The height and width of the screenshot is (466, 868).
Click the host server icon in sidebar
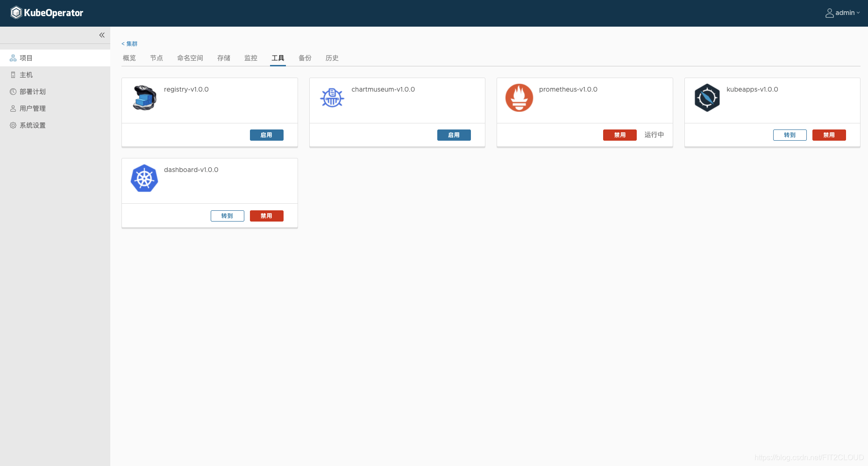point(13,75)
